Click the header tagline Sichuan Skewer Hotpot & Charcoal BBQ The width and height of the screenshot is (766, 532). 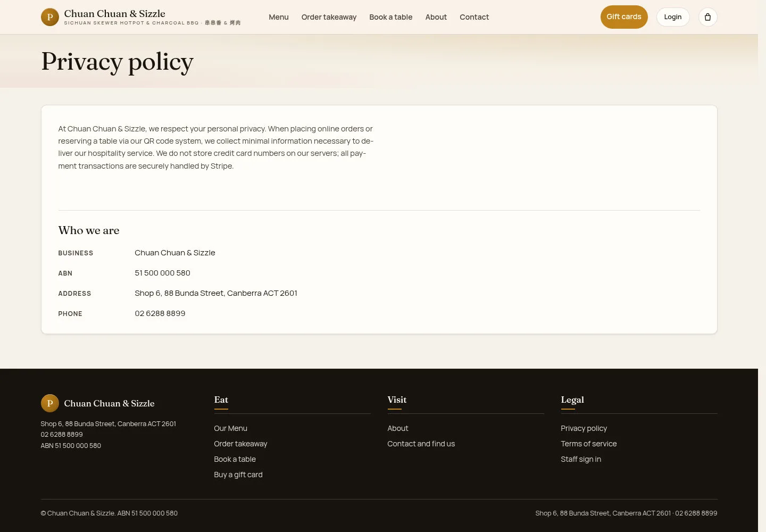click(153, 23)
